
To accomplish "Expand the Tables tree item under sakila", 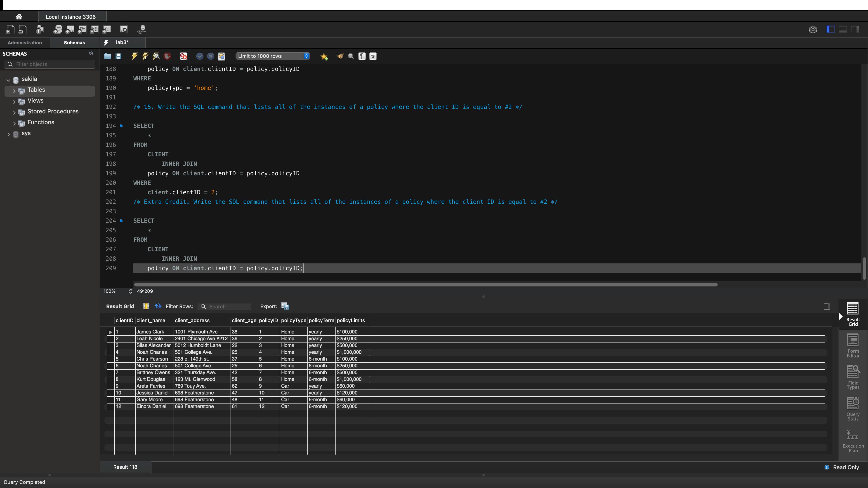I will [14, 90].
